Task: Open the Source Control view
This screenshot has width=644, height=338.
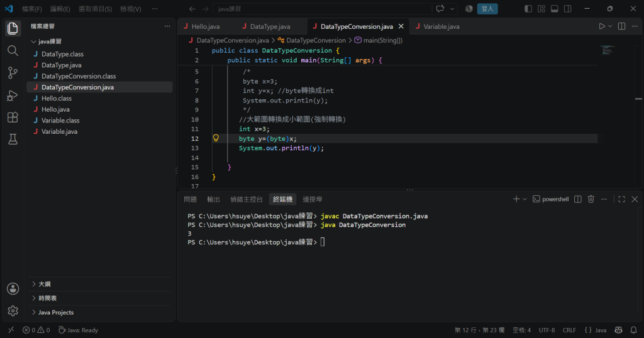Action: (13, 73)
